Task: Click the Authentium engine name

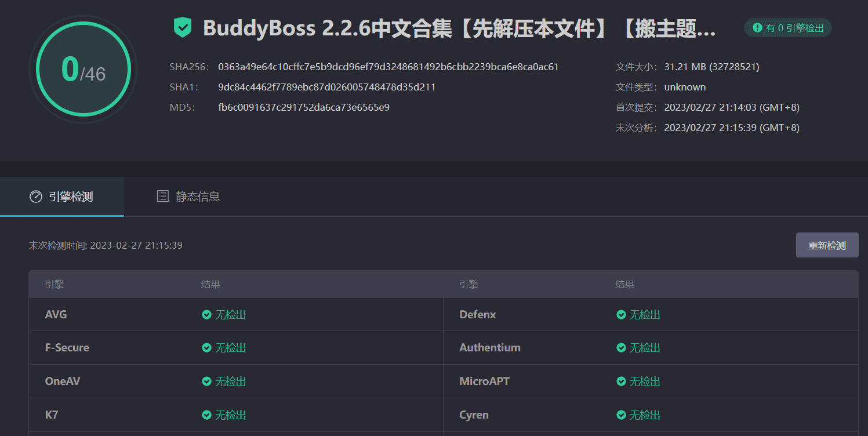Action: click(490, 348)
